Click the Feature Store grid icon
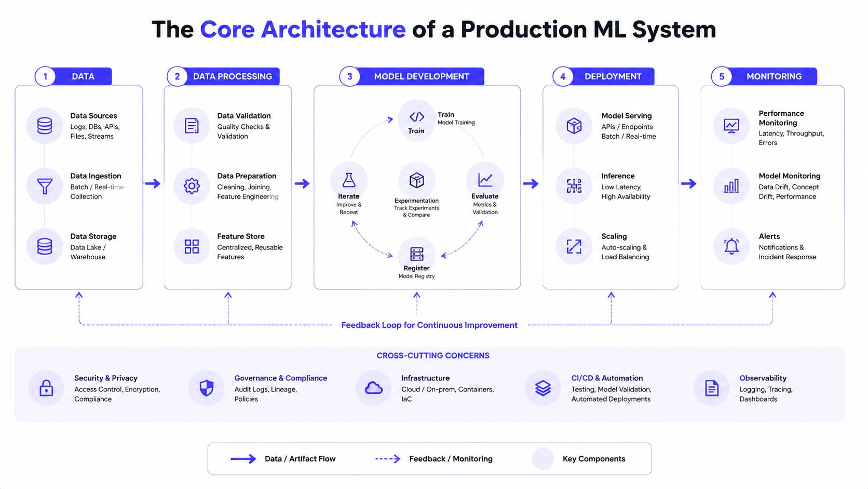 (192, 246)
